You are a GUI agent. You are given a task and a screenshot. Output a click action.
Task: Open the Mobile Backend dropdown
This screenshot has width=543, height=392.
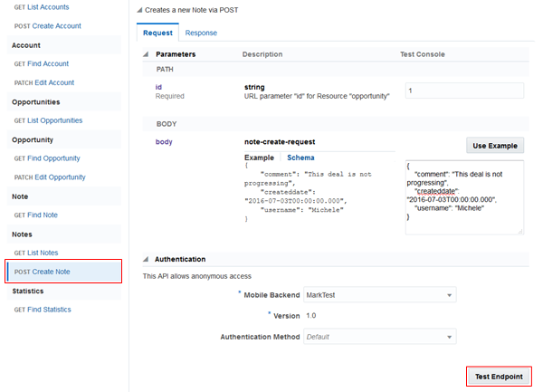(x=380, y=295)
